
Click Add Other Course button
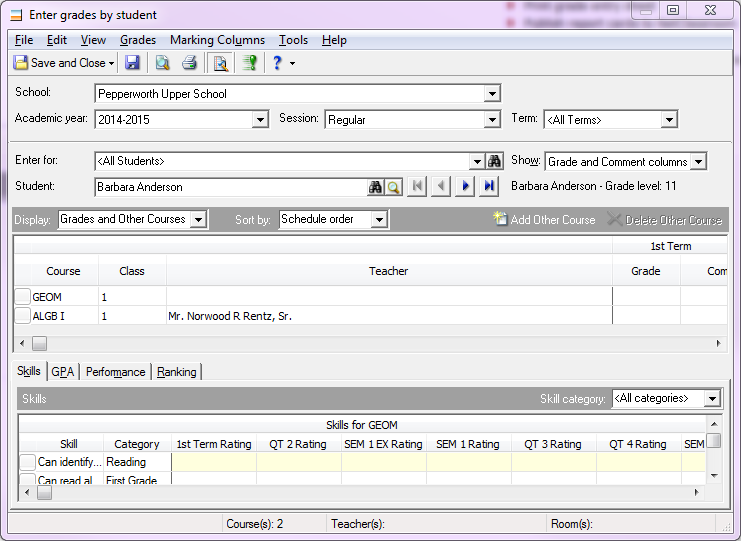click(544, 219)
